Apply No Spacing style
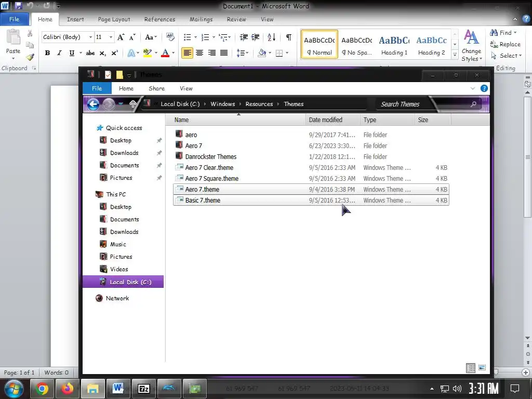The height and width of the screenshot is (399, 532). point(356,45)
